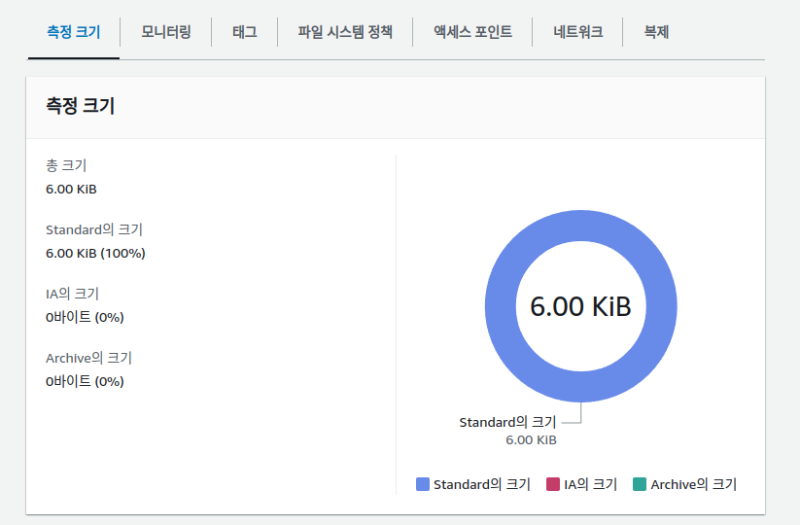Screen dimensions: 800x525
Task: Open the 복제 tab
Action: tap(656, 32)
